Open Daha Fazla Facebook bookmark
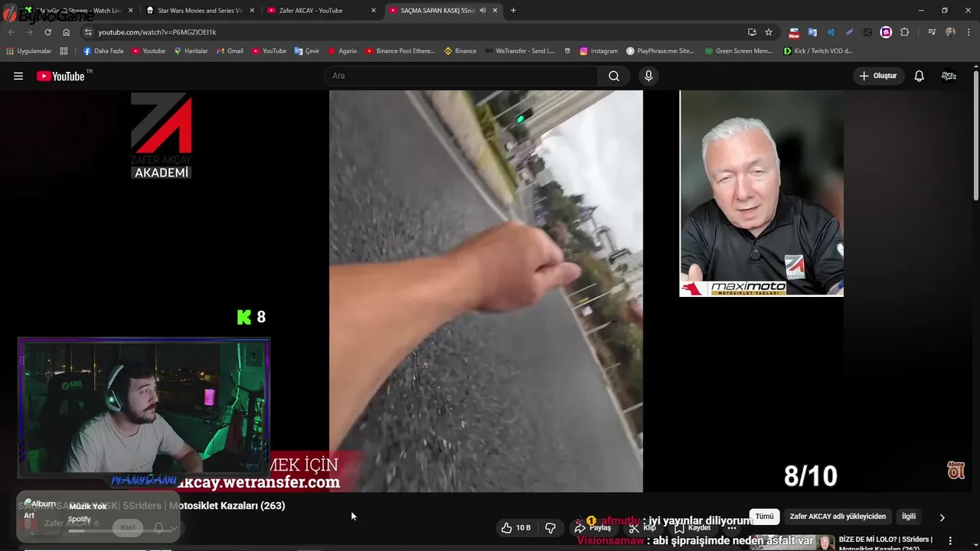The image size is (980, 551). click(103, 51)
